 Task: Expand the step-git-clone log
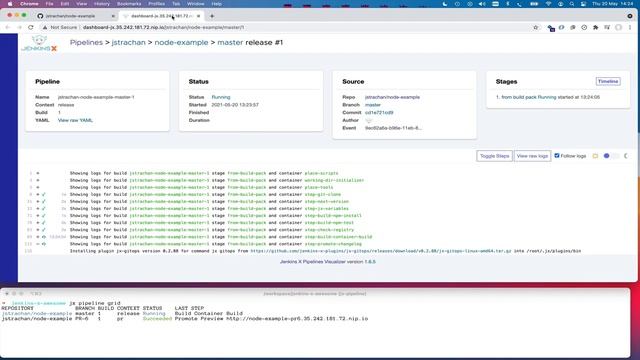[x=38, y=195]
